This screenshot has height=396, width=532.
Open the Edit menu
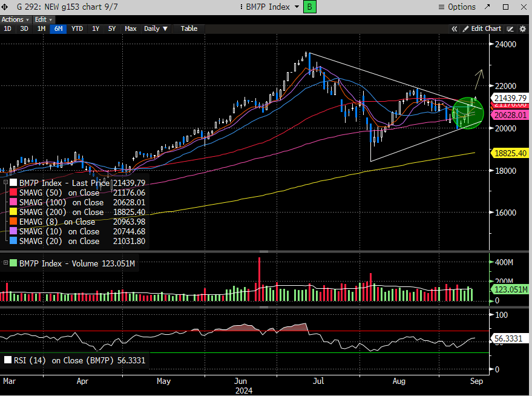[x=44, y=19]
